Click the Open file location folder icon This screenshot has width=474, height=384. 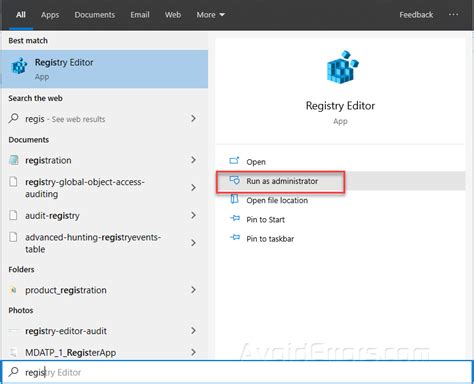click(235, 199)
